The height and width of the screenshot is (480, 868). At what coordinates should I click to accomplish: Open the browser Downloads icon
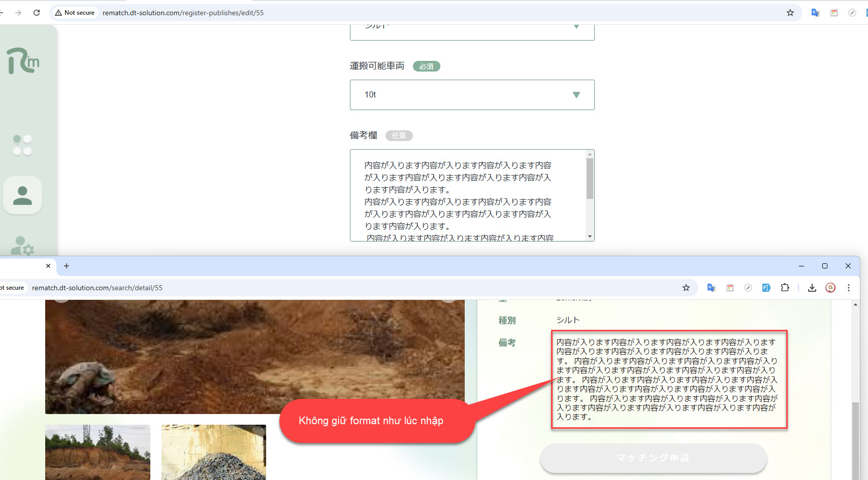(812, 288)
